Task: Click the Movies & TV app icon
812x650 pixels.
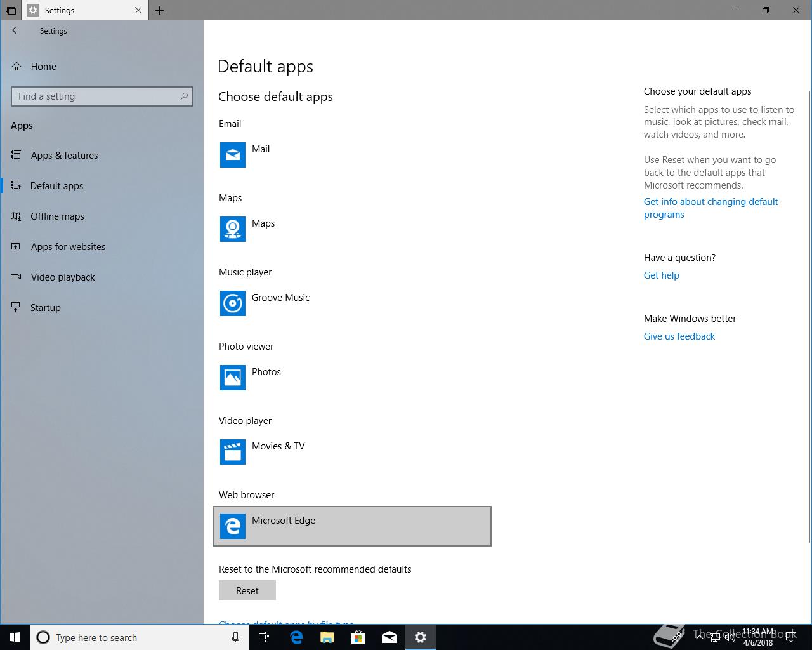Action: point(233,452)
